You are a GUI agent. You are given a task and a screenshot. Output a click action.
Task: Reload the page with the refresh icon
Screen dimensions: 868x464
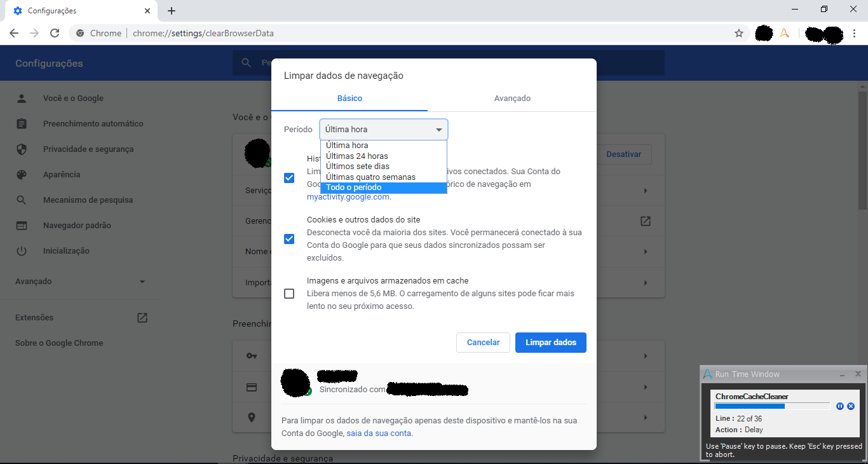[x=55, y=33]
